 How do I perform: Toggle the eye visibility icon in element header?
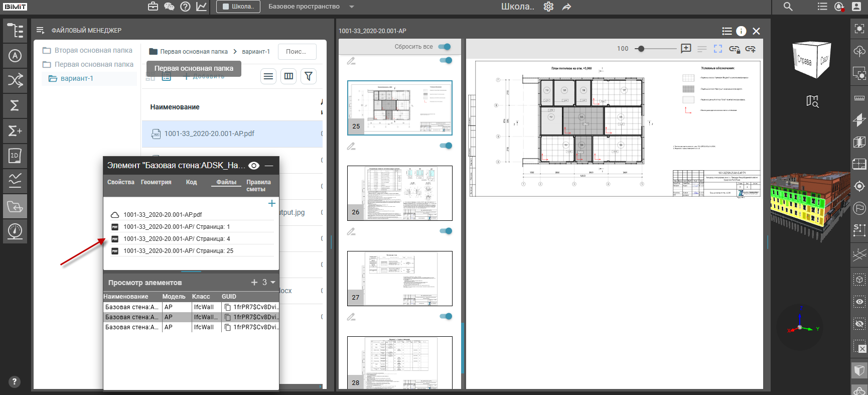(254, 166)
